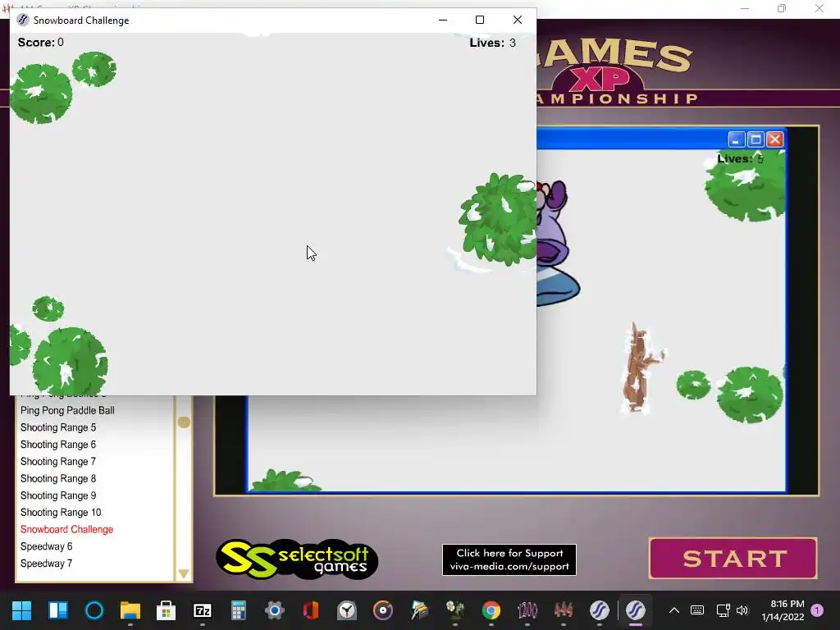
Task: Select Shooting Range 6 in game list
Action: coord(58,445)
